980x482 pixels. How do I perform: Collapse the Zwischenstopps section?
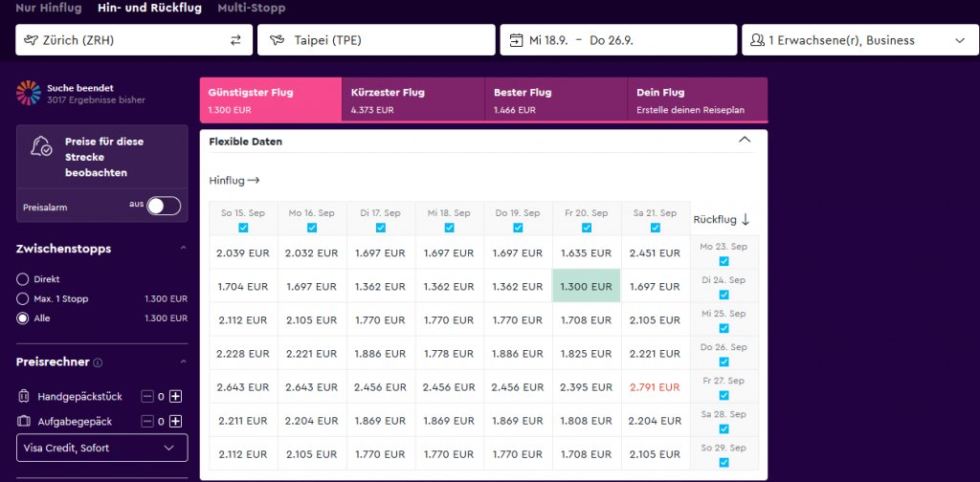click(x=183, y=249)
